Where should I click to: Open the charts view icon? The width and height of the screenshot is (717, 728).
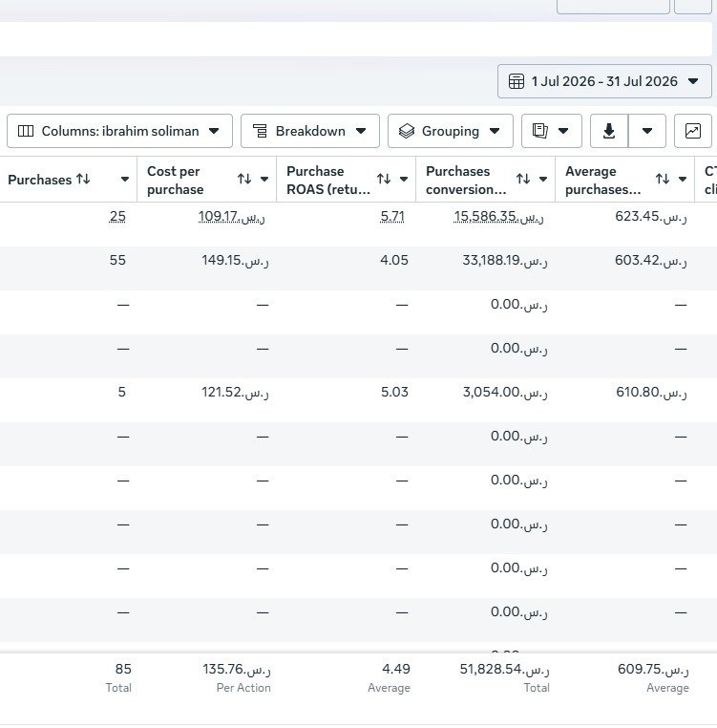point(693,131)
